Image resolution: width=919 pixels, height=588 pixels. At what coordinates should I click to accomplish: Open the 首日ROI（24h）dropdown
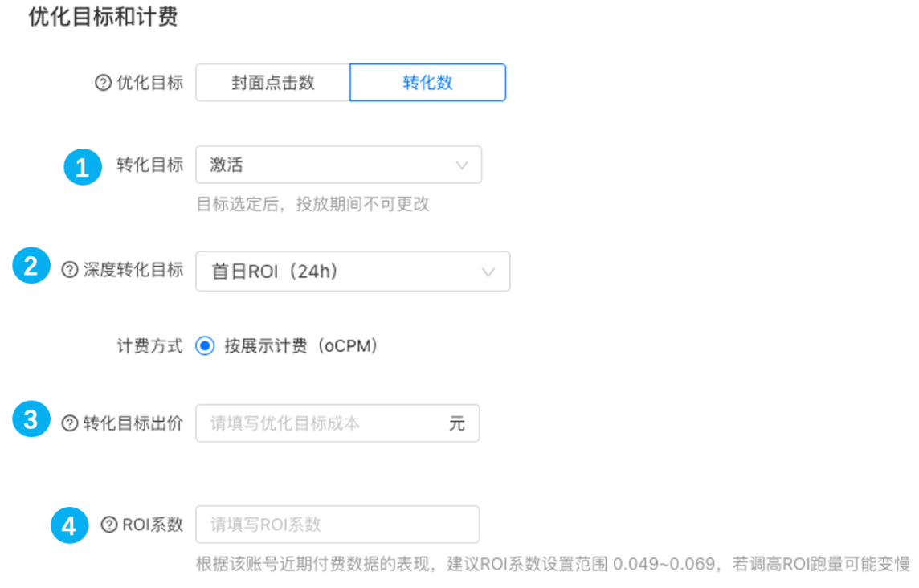[353, 271]
